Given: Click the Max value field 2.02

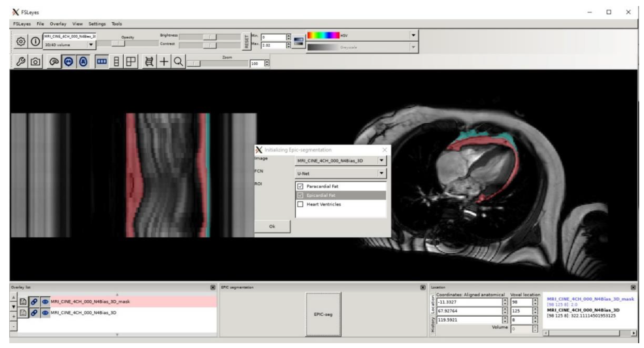Looking at the screenshot, I should point(273,45).
